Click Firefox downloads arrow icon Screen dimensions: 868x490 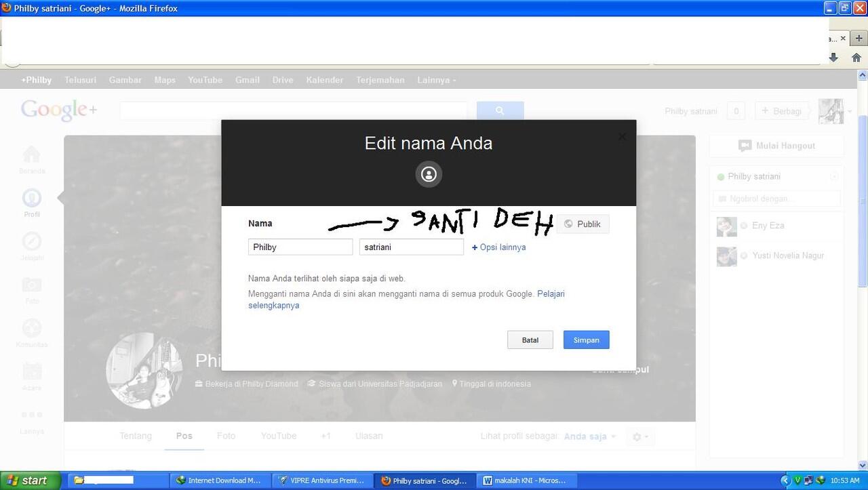[x=833, y=58]
